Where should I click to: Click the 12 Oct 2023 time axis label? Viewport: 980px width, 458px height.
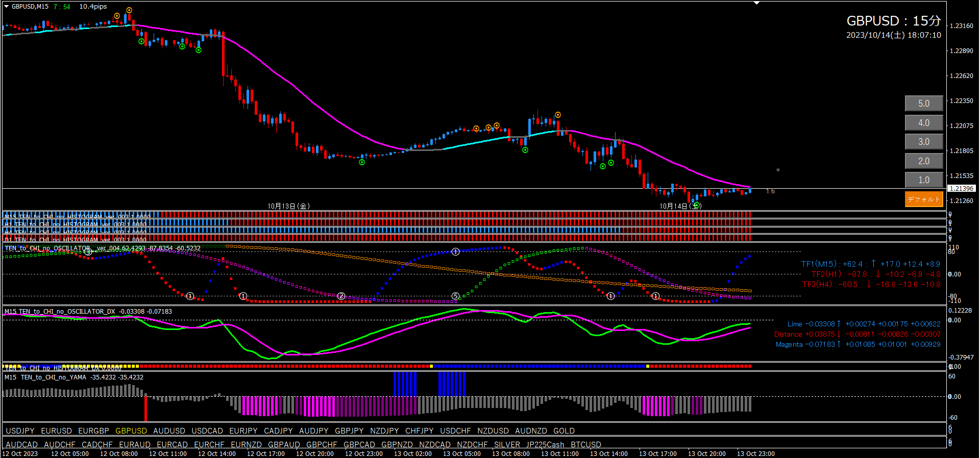point(20,454)
